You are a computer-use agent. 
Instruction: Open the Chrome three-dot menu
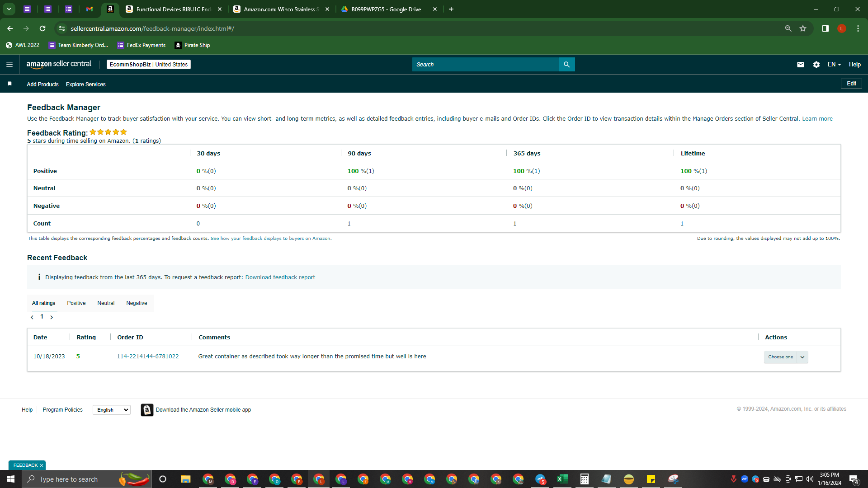click(x=858, y=28)
